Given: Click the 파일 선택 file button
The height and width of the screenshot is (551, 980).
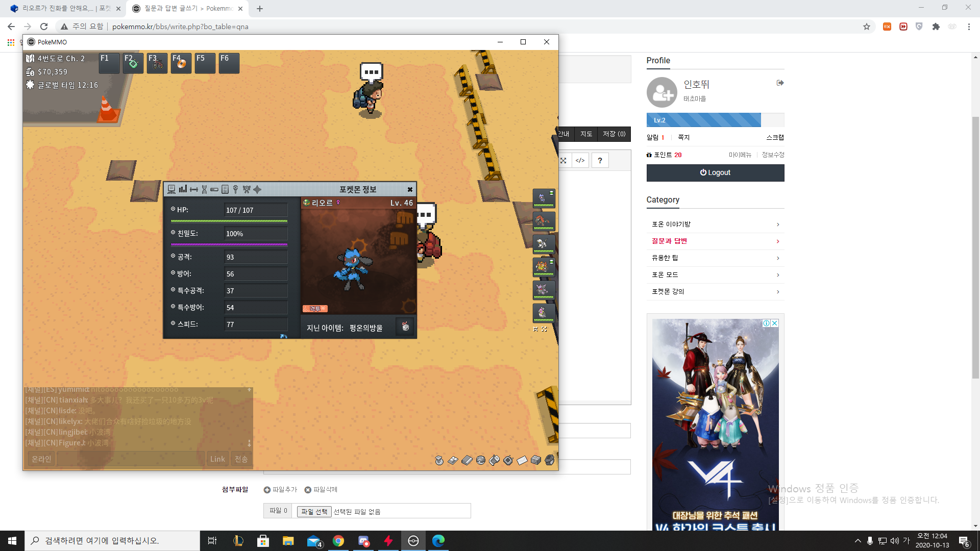Looking at the screenshot, I should coord(314,512).
